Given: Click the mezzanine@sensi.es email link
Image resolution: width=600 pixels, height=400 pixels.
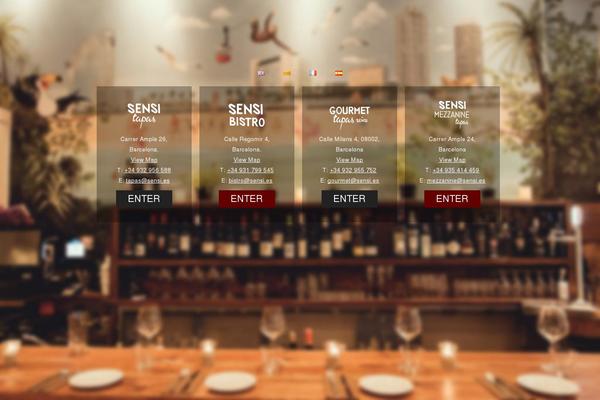Looking at the screenshot, I should click(x=456, y=180).
